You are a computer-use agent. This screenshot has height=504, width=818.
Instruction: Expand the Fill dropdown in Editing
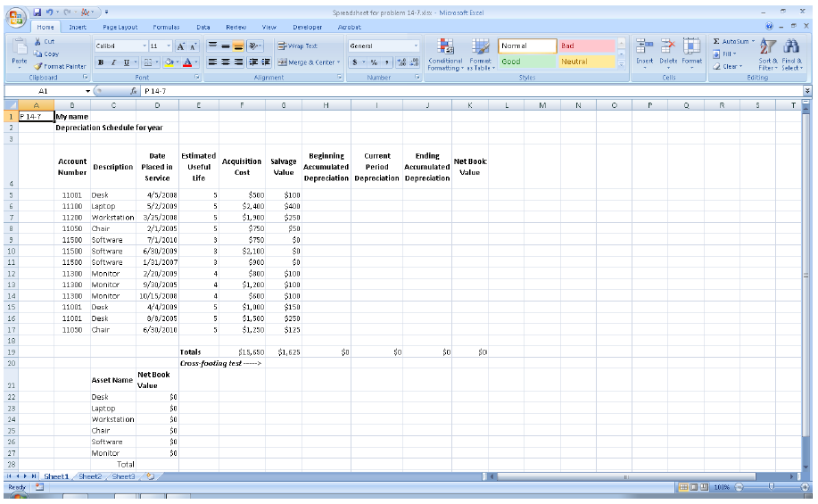tap(734, 54)
